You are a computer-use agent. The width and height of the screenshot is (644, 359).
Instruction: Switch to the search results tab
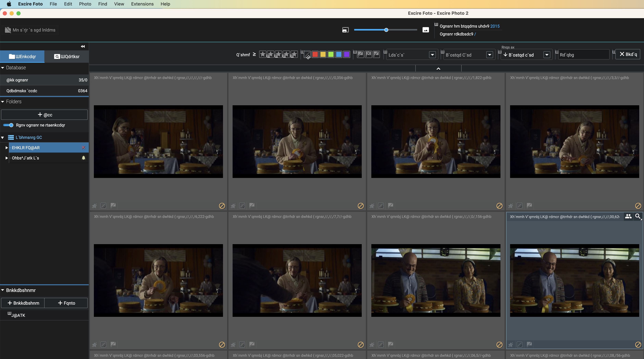coord(67,57)
